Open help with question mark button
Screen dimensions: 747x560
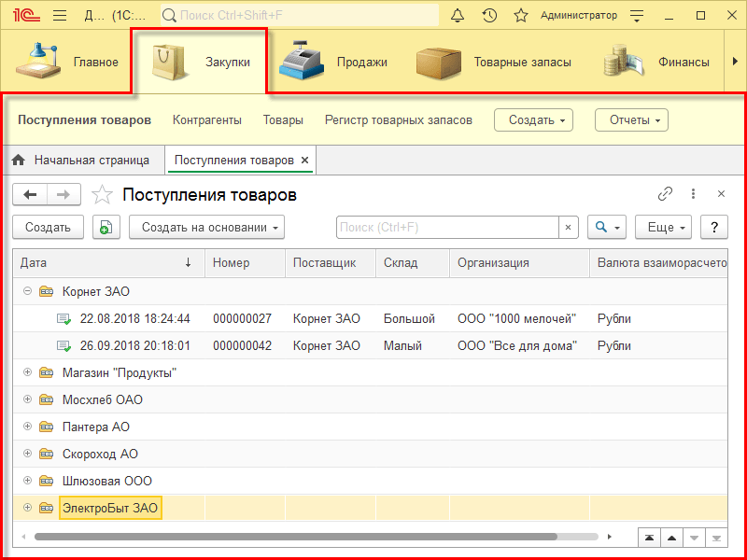click(714, 227)
